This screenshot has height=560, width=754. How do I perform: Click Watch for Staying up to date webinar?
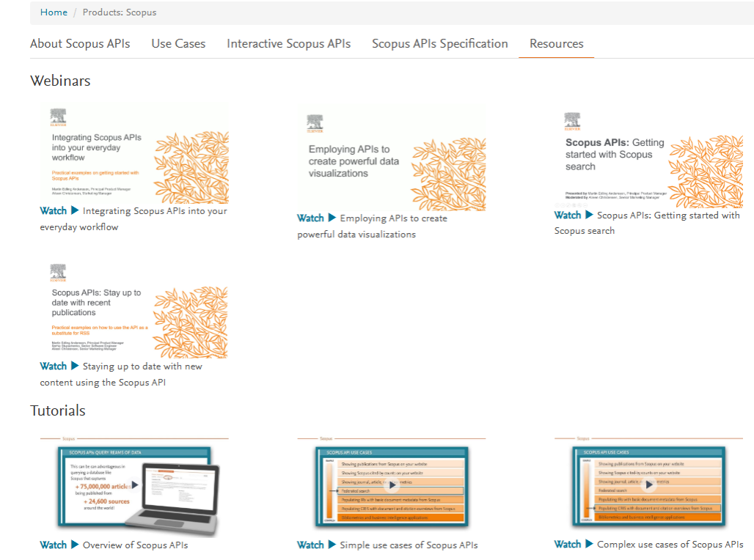pyautogui.click(x=54, y=366)
